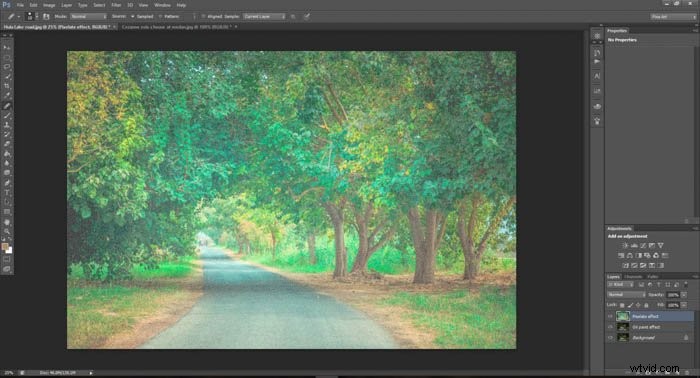Set the background color swatch
This screenshot has width=700, height=378.
pos(9,250)
